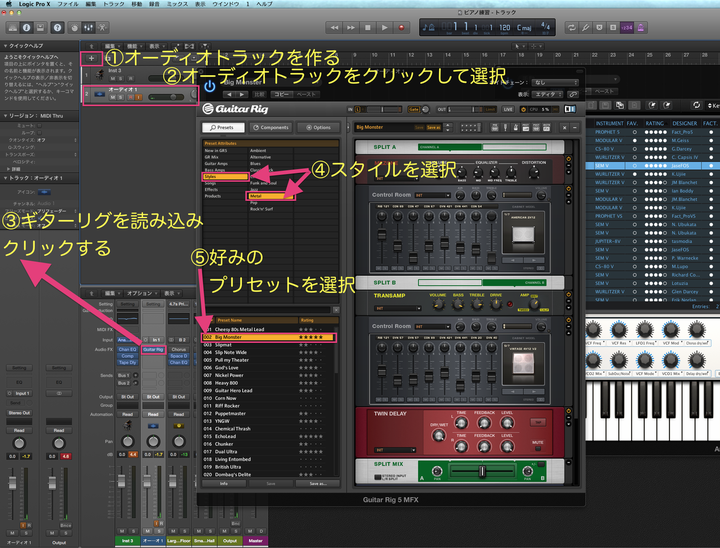Stop playback in the transport

pyautogui.click(x=367, y=28)
